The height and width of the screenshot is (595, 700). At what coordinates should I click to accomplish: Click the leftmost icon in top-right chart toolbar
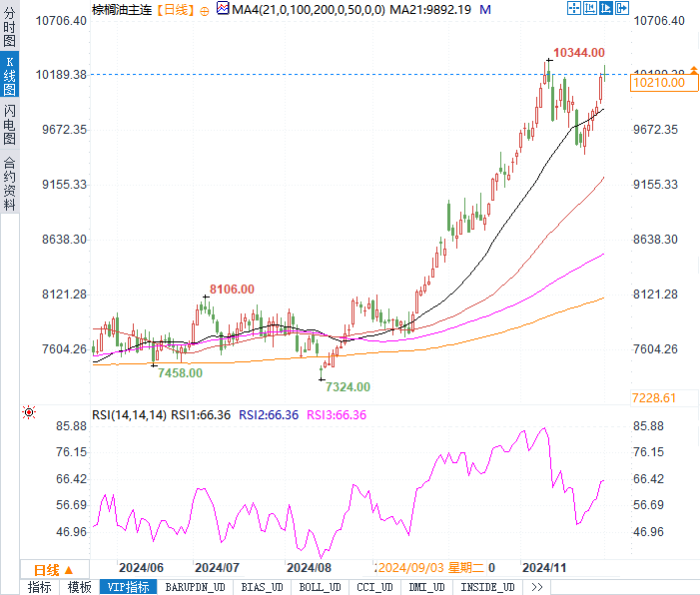coord(572,9)
